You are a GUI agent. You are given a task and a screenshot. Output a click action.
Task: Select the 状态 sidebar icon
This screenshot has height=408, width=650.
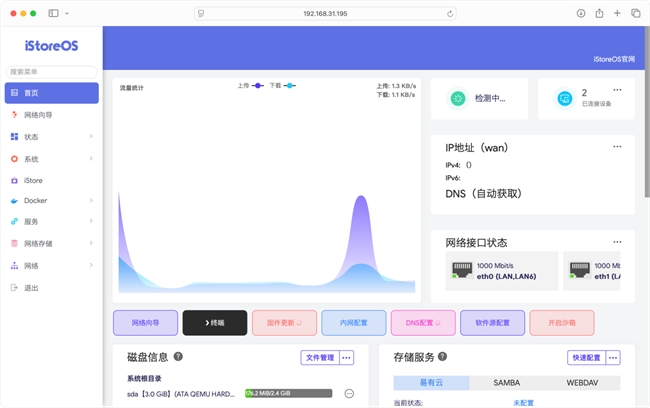(x=15, y=137)
